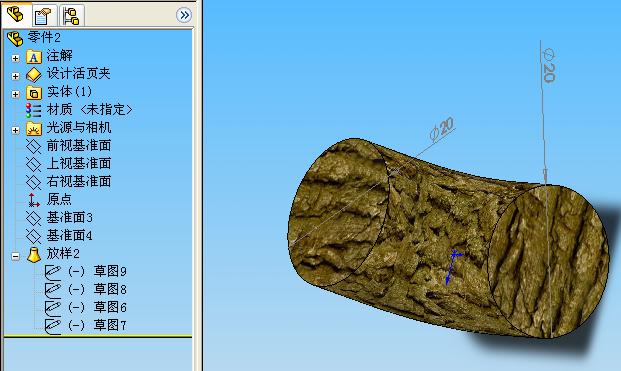Select sketch (-) 草图8

(x=97, y=289)
